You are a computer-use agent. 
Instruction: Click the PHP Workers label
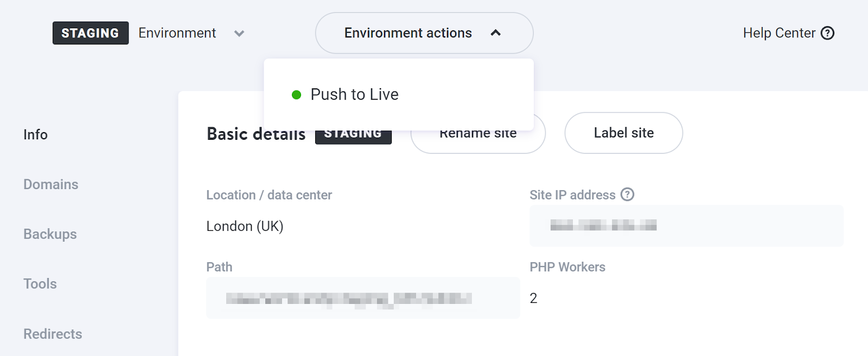567,267
